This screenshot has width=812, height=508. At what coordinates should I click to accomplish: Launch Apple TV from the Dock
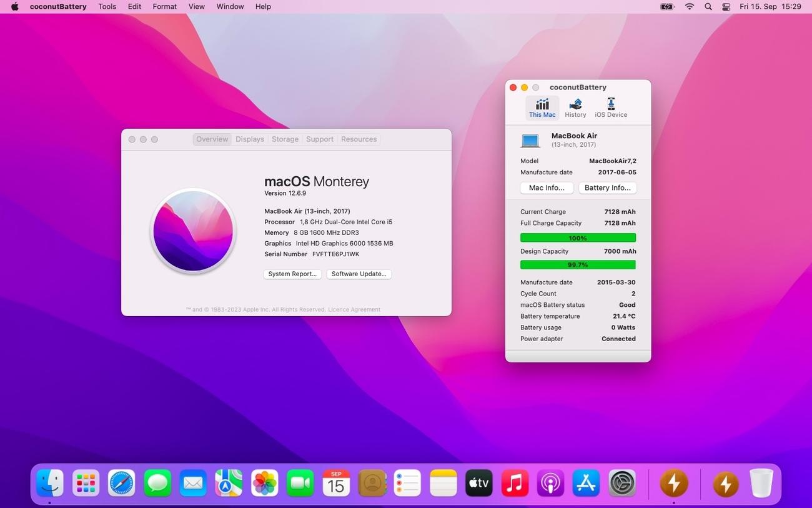coord(479,483)
